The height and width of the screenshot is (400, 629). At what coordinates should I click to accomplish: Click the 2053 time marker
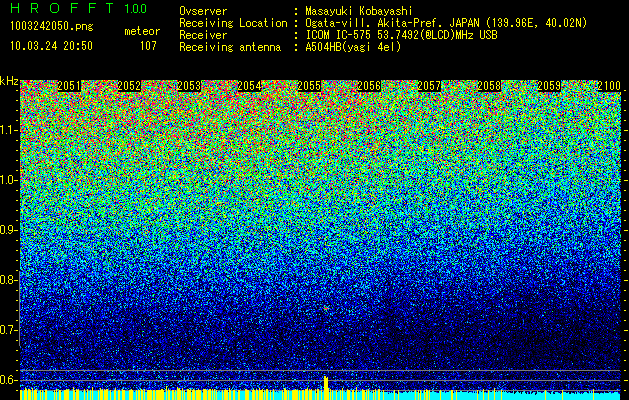[189, 86]
